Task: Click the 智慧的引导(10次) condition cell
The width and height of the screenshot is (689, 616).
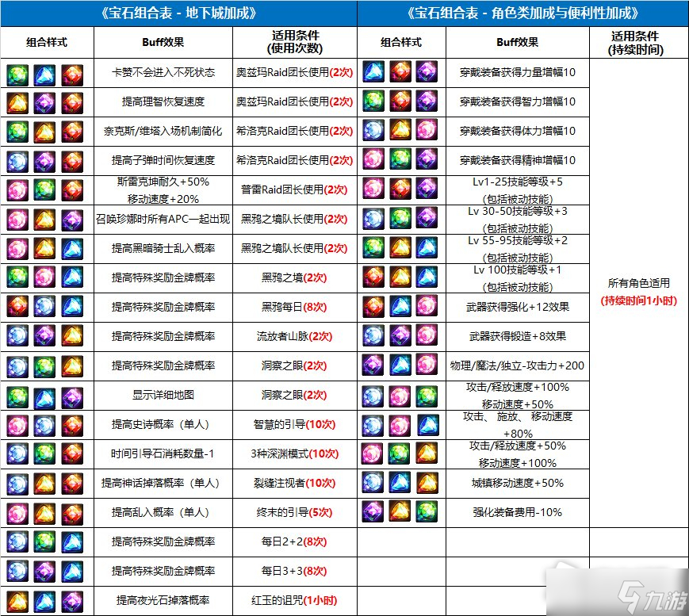Action: [x=294, y=424]
